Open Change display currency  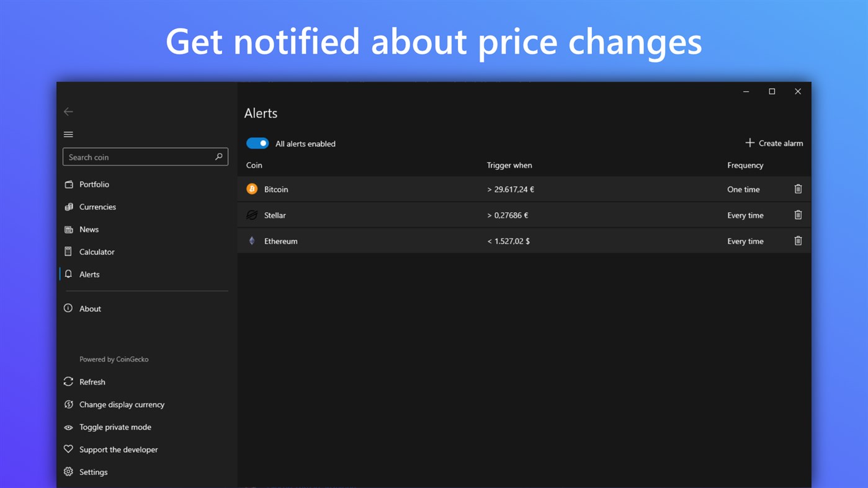[122, 404]
